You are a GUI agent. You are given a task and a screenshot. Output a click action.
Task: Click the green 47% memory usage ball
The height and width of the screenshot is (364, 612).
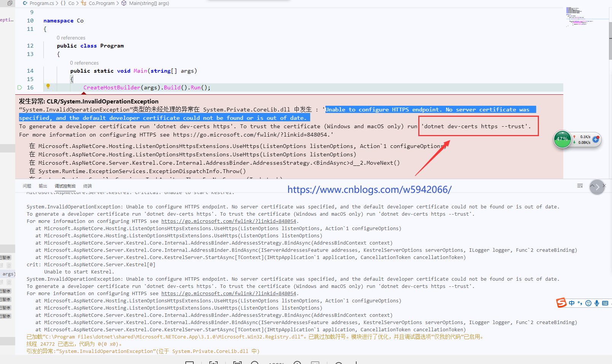click(563, 139)
